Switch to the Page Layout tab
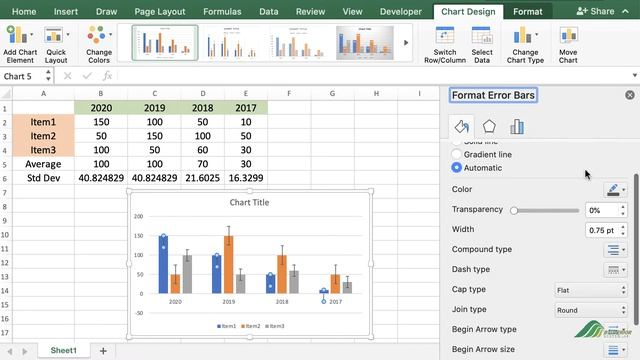The width and height of the screenshot is (640, 360). click(160, 11)
